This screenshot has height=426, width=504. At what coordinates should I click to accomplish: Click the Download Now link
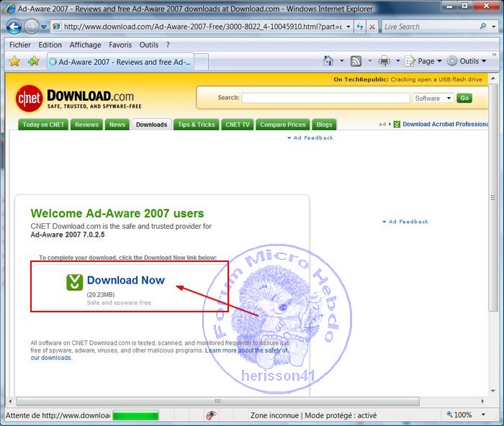coord(126,280)
